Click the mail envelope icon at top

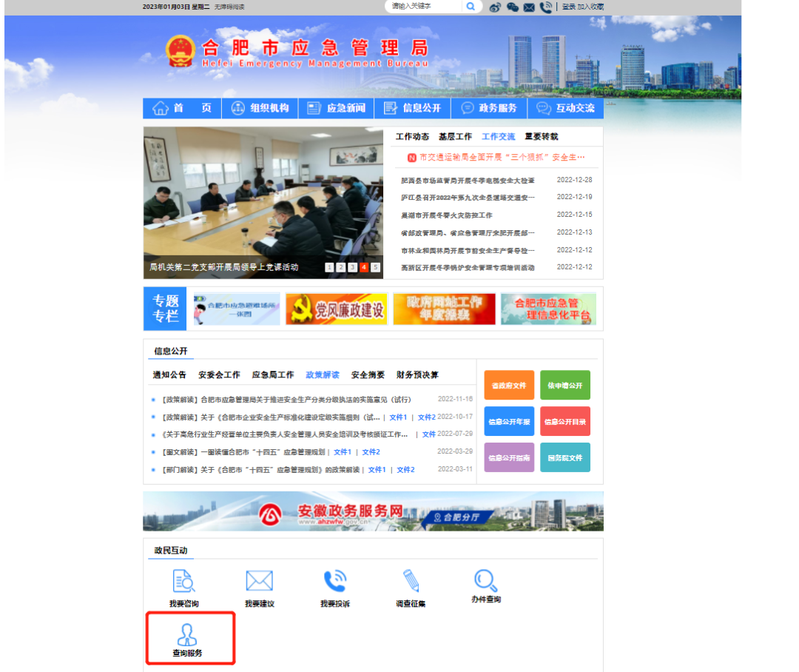pyautogui.click(x=529, y=6)
